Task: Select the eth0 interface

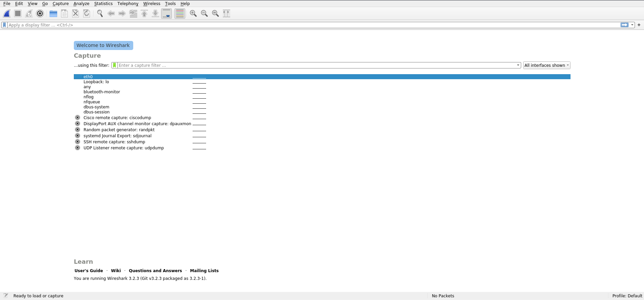Action: (322, 77)
